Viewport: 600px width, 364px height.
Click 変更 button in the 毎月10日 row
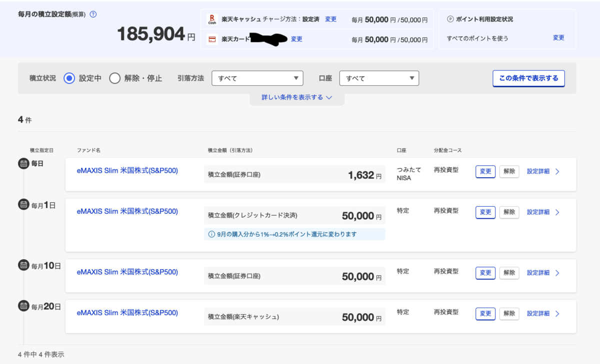click(x=485, y=273)
